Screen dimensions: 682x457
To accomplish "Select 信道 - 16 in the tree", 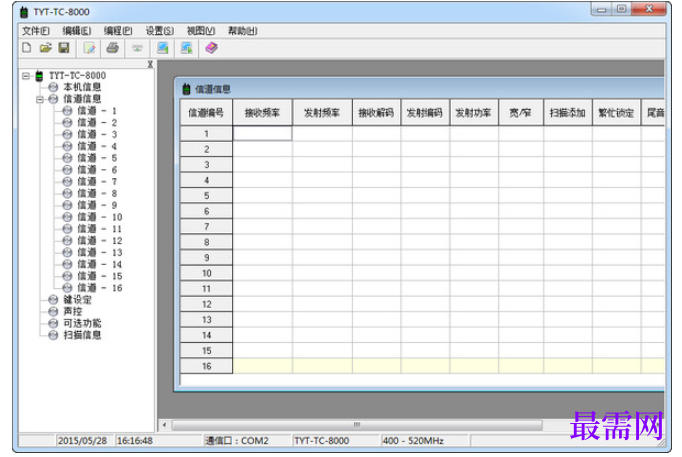I will coord(100,288).
